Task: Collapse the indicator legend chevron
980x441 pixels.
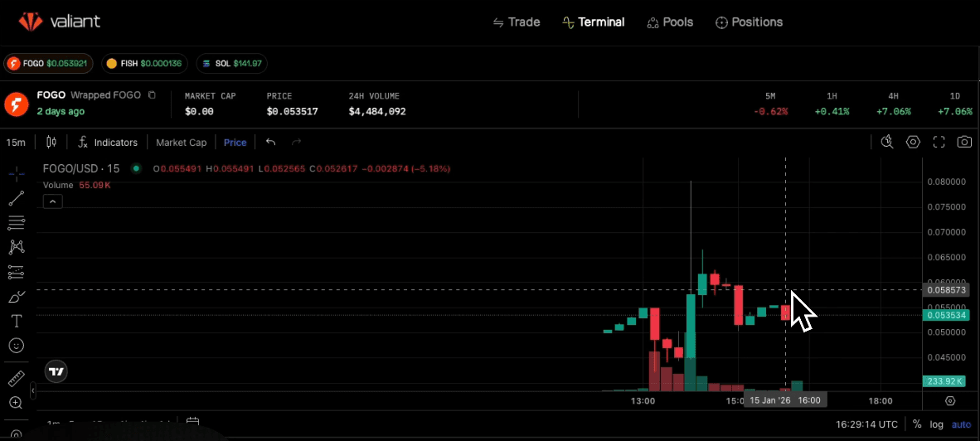Action: point(52,201)
